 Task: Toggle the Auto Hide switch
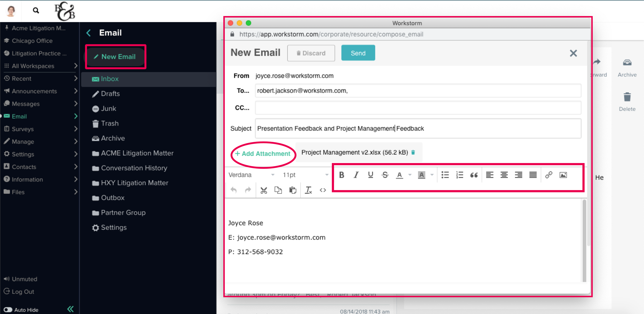click(x=8, y=310)
